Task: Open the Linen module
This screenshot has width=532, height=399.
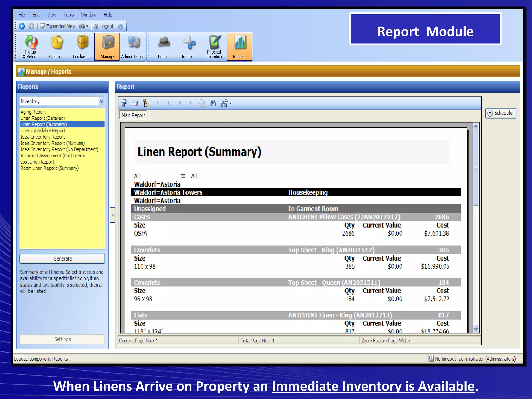Action: [x=163, y=47]
